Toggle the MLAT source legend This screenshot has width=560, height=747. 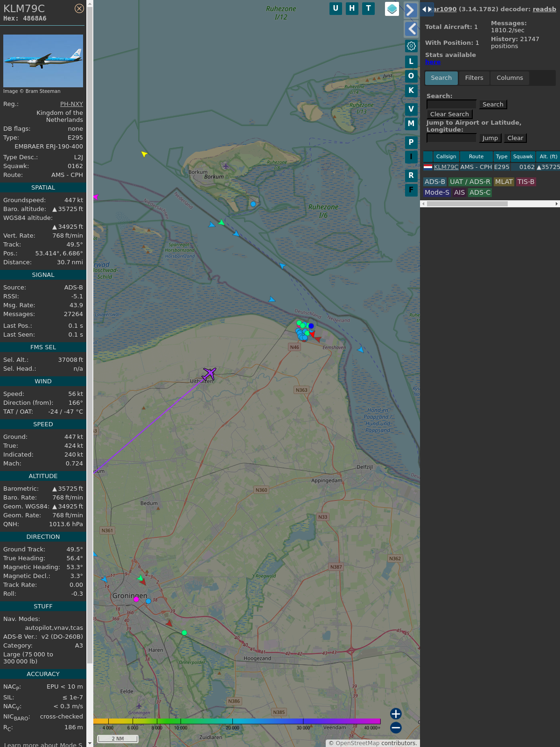coord(504,182)
